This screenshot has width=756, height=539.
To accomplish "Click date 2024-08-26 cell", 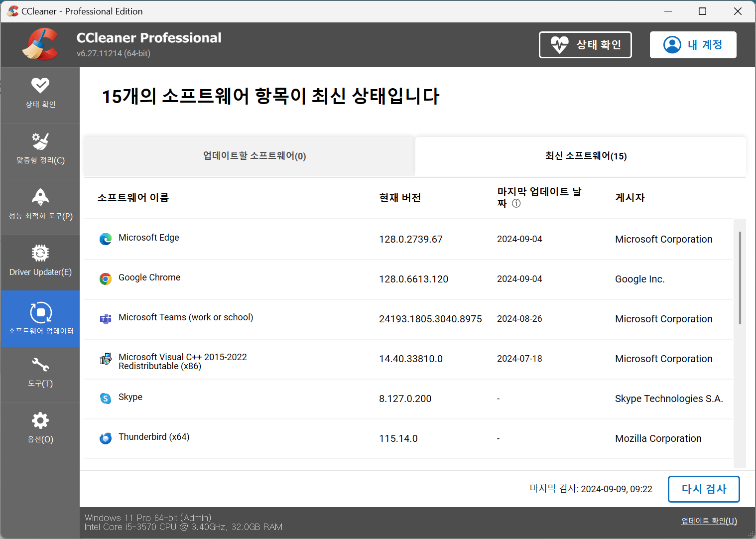I will click(519, 319).
